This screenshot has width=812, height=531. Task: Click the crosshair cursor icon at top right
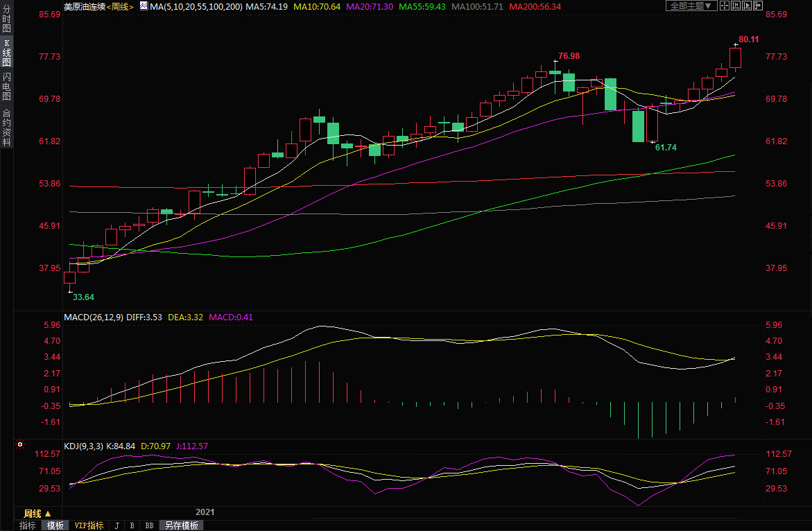[x=725, y=6]
